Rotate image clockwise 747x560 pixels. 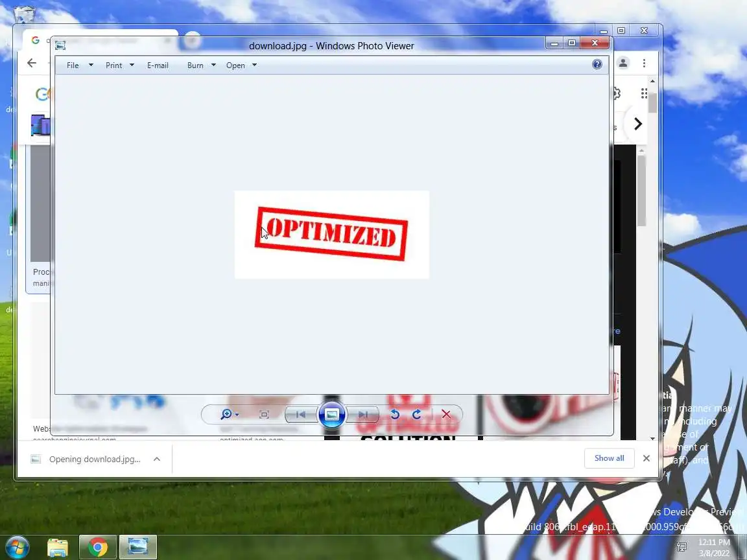tap(416, 414)
